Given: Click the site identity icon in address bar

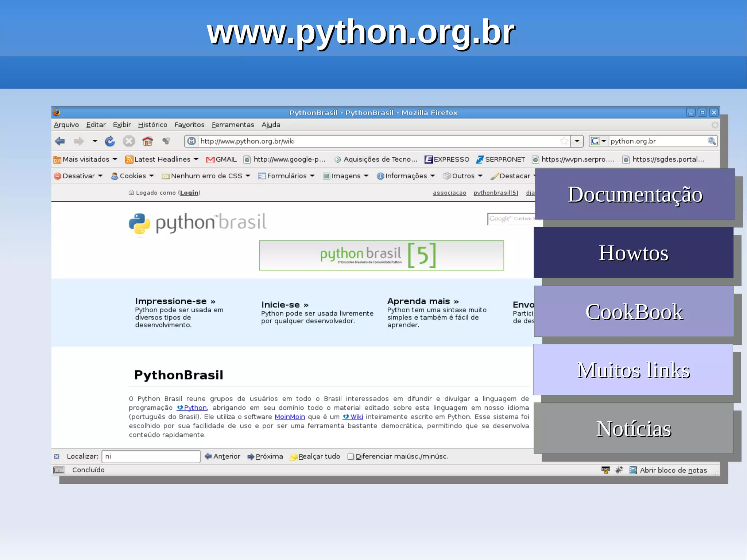Looking at the screenshot, I should (192, 141).
